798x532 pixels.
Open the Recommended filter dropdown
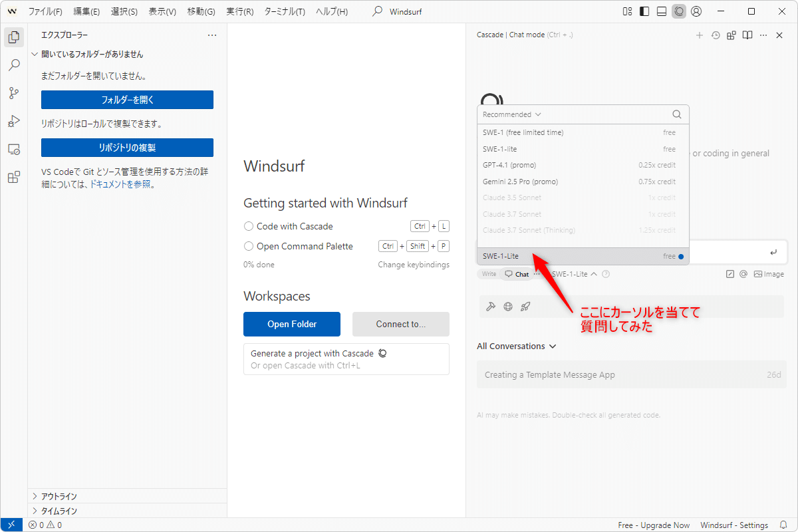pyautogui.click(x=512, y=114)
